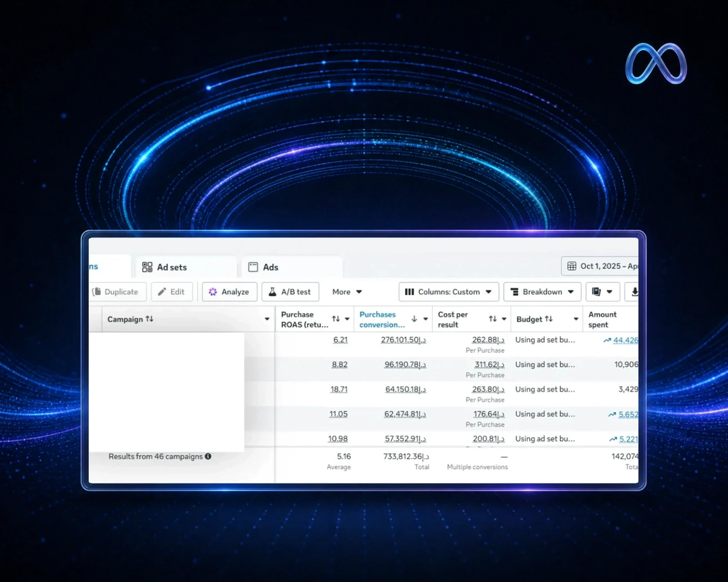Start an A/B test
Viewport: 728px width, 582px height.
pyautogui.click(x=290, y=292)
